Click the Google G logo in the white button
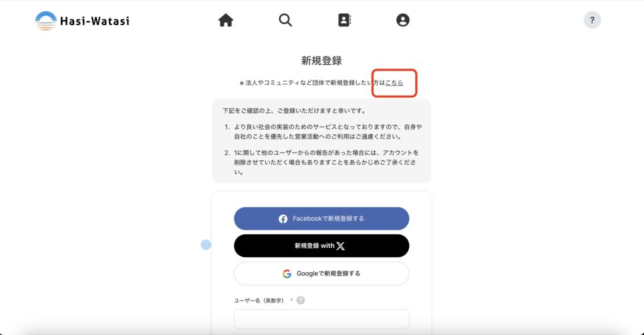The height and width of the screenshot is (335, 644). coord(287,274)
